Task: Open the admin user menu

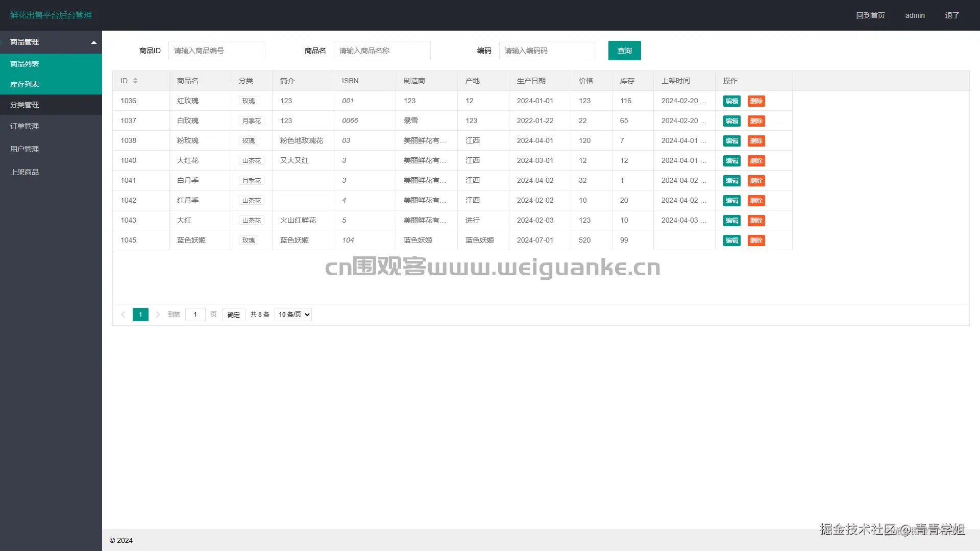Action: click(915, 15)
